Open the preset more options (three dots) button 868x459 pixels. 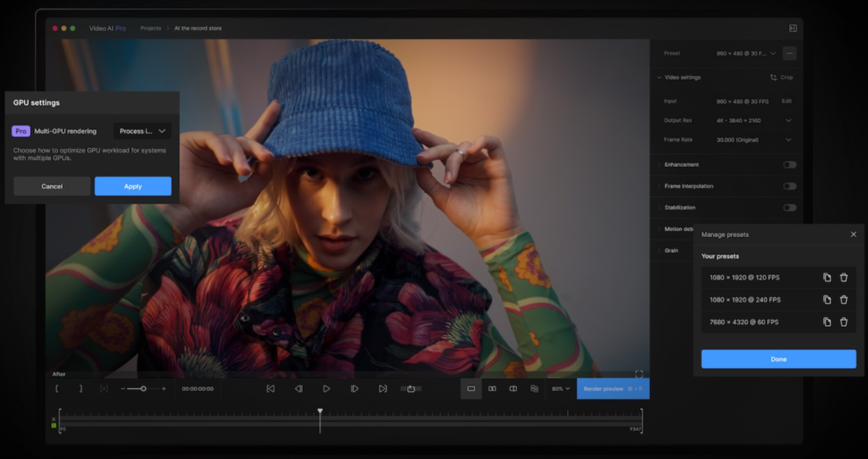click(789, 53)
